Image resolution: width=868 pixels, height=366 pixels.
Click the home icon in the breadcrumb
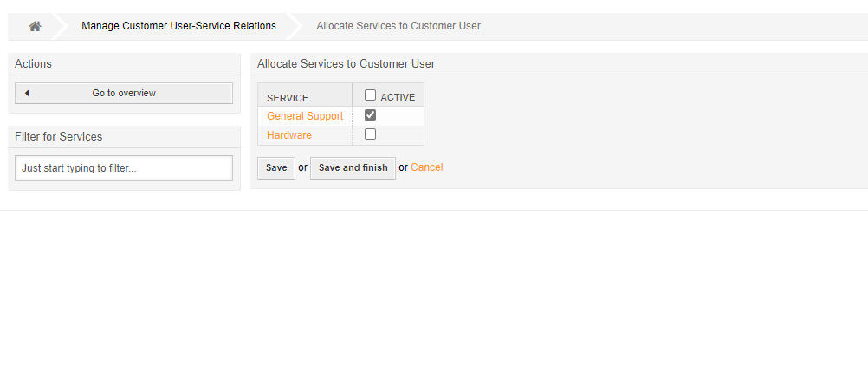(x=35, y=26)
